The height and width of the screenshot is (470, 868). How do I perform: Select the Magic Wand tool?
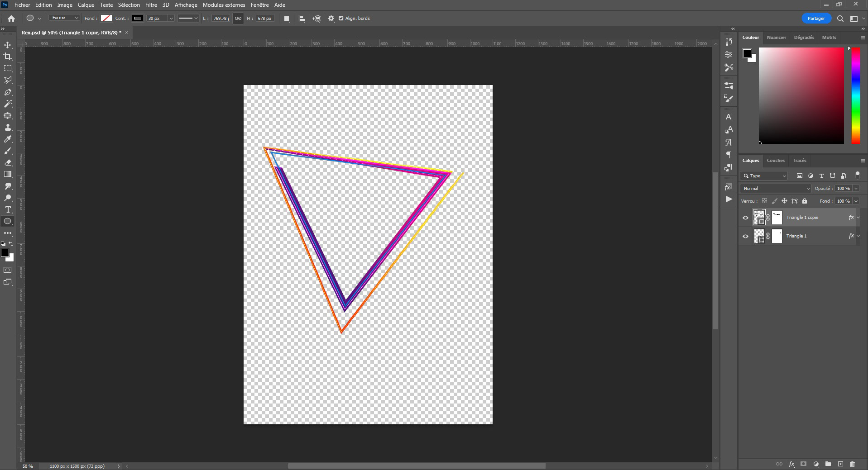pyautogui.click(x=8, y=104)
